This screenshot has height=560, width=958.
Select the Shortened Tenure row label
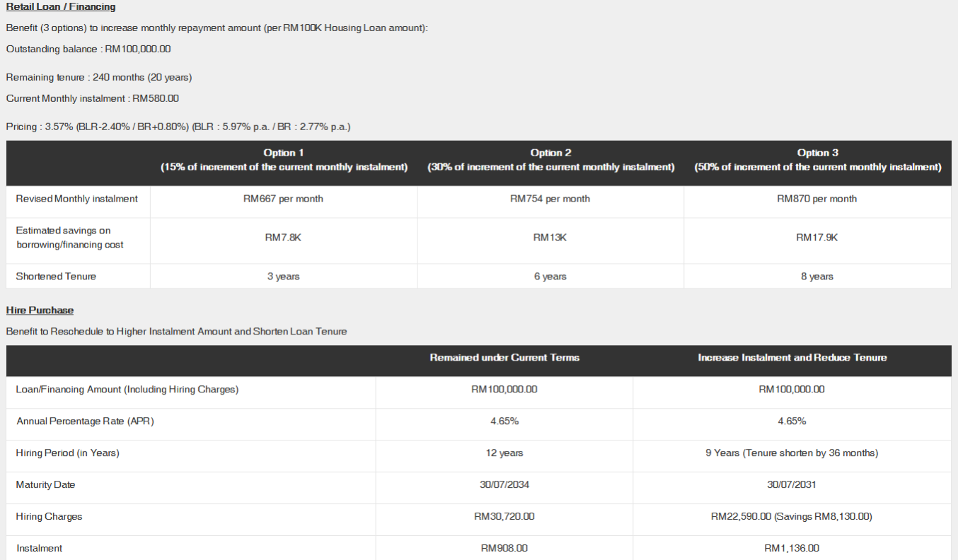click(x=56, y=276)
